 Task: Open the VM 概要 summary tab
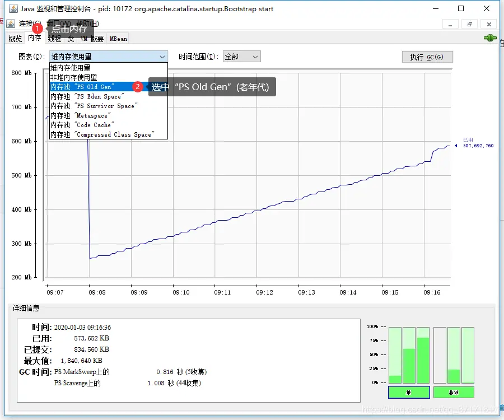[92, 39]
